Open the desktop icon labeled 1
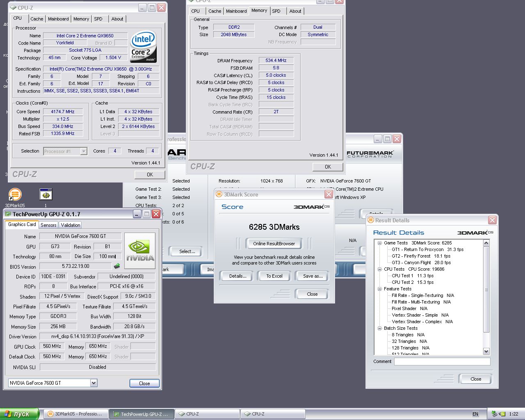The image size is (525, 420). tap(46, 194)
